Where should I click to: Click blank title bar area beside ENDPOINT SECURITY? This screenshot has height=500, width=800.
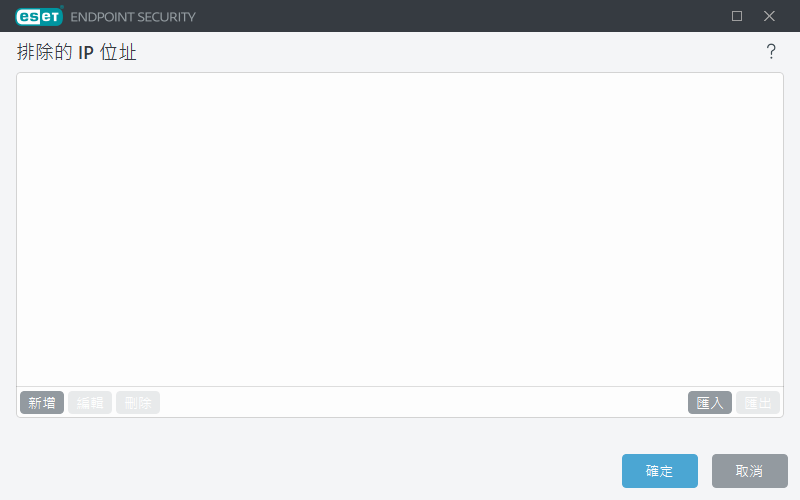(x=459, y=16)
